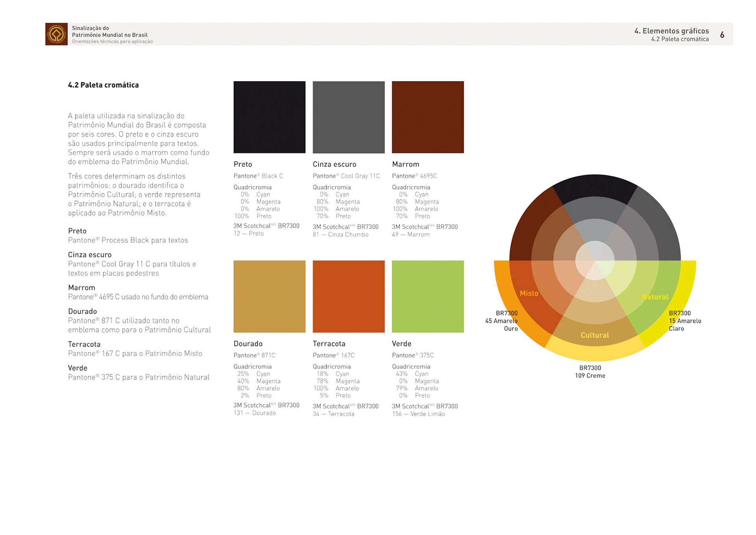Screen dimensions: 756x535
Task: Click '78% Magenta' value under Terracota
Action: coord(338,381)
